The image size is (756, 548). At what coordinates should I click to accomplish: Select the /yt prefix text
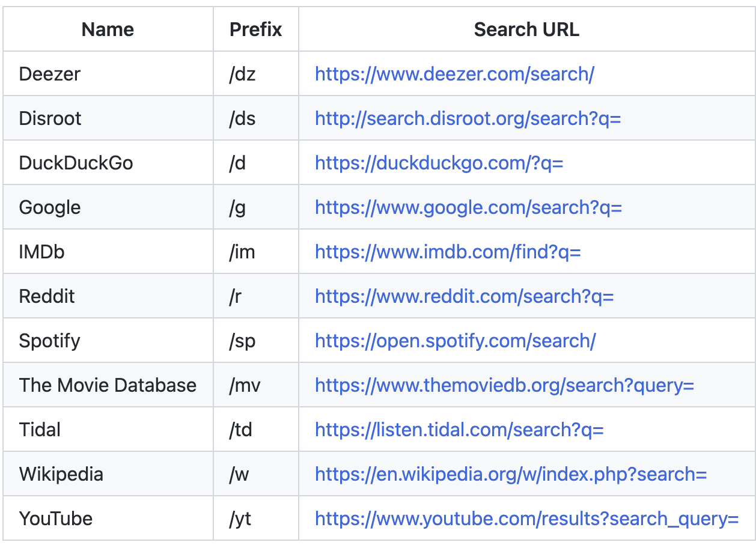[240, 519]
